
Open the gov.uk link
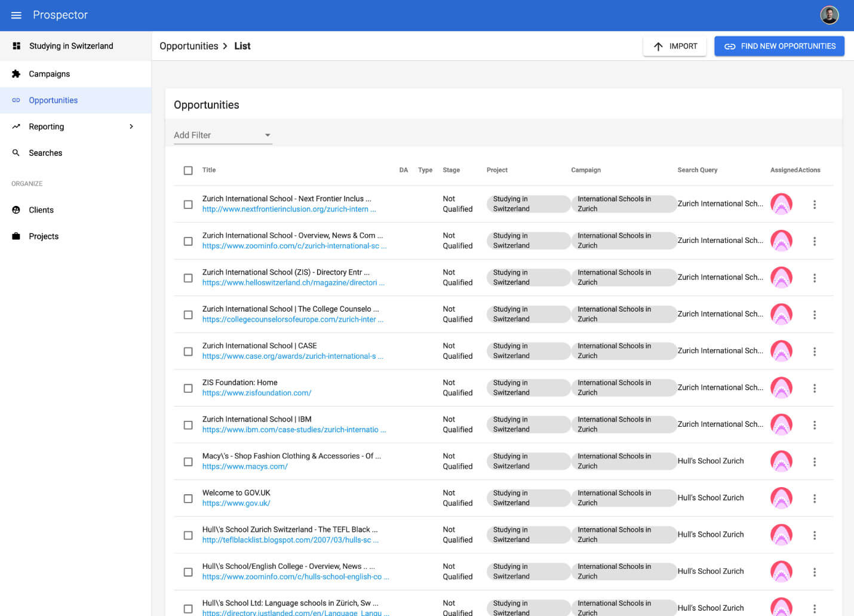(236, 503)
